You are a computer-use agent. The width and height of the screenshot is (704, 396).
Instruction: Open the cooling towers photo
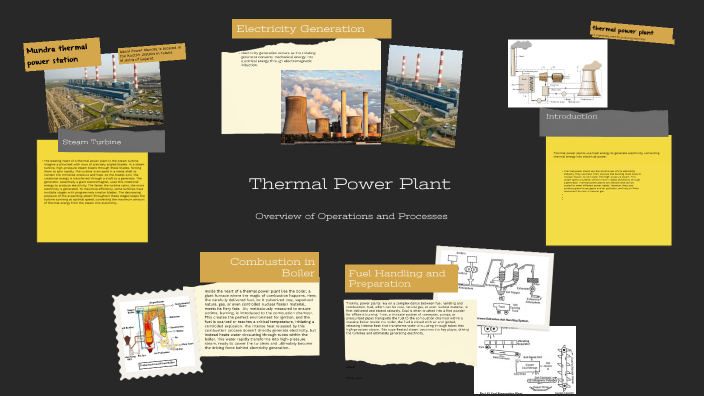[331, 106]
